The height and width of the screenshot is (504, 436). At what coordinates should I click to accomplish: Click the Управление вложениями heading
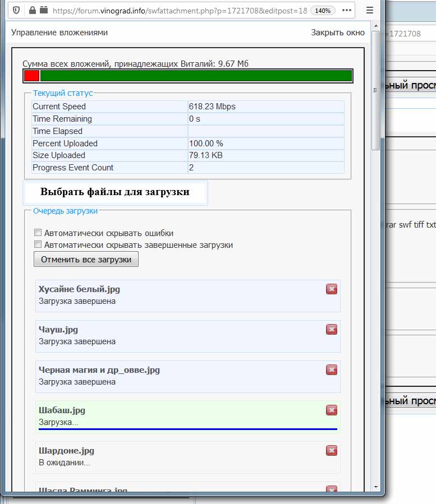tap(59, 33)
